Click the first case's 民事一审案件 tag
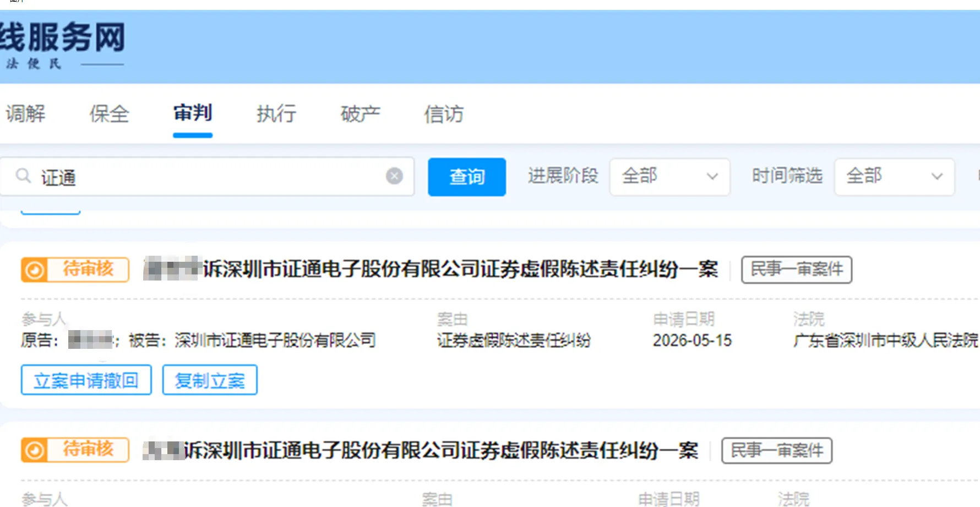Viewport: 980px width, 507px height. click(x=797, y=269)
